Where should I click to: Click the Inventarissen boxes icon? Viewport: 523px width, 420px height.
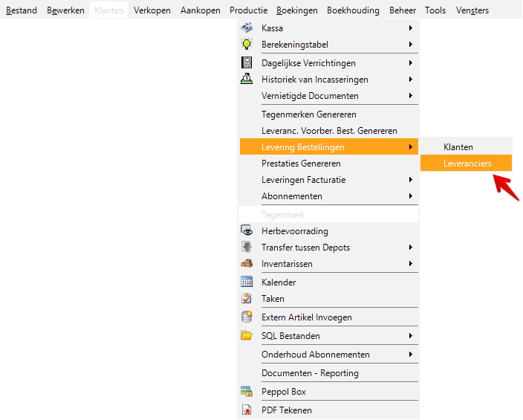pyautogui.click(x=247, y=264)
